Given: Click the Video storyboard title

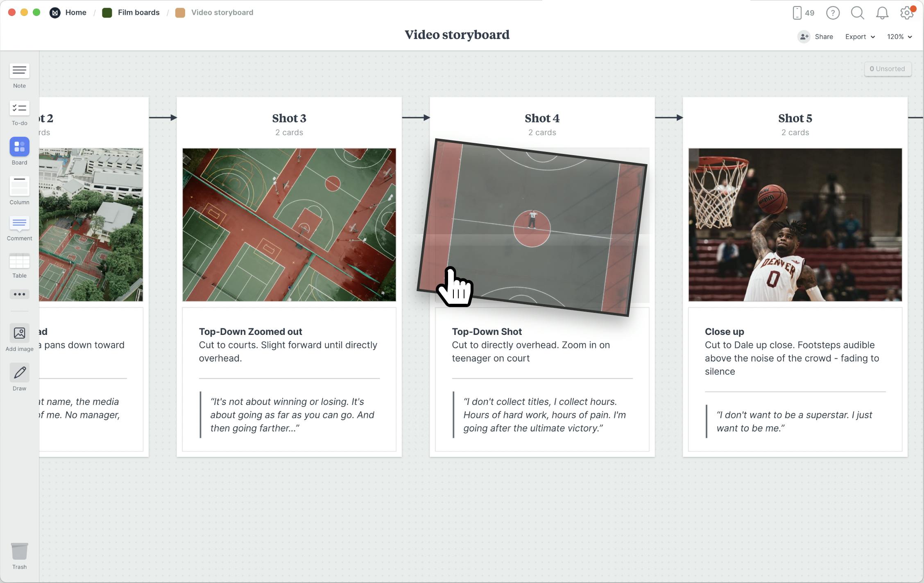Looking at the screenshot, I should click(x=457, y=35).
